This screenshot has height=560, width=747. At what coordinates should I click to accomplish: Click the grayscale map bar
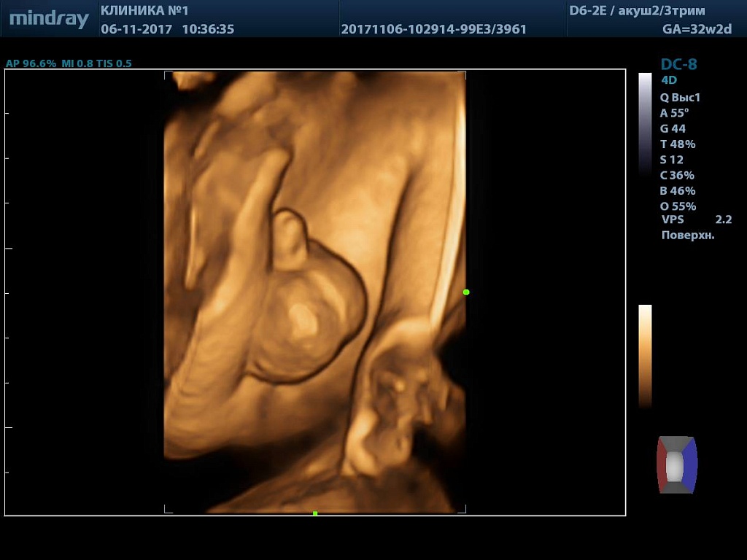click(645, 125)
